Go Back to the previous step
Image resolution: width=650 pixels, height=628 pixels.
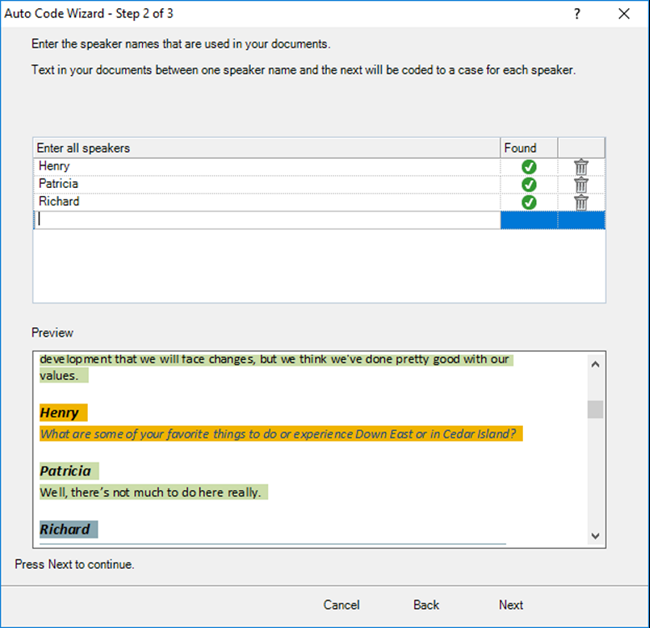click(x=426, y=605)
